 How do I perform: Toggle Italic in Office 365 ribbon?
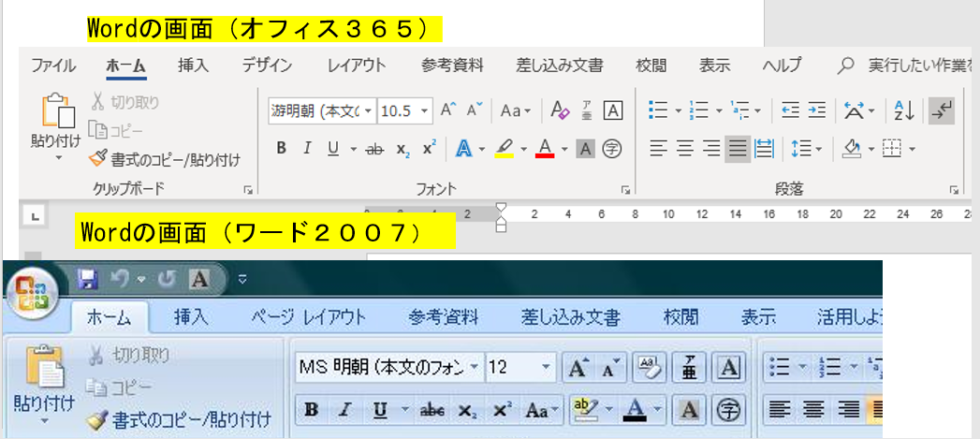(x=307, y=149)
